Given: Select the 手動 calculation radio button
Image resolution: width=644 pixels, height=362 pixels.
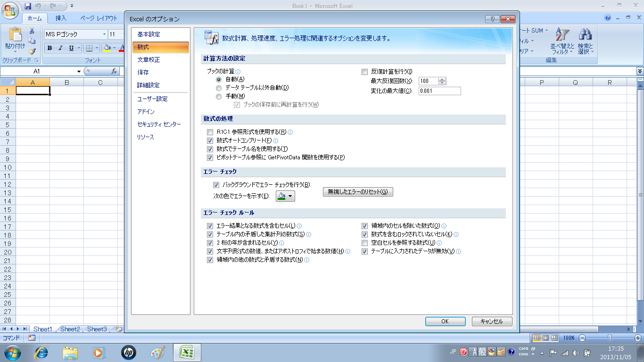Looking at the screenshot, I should click(218, 96).
